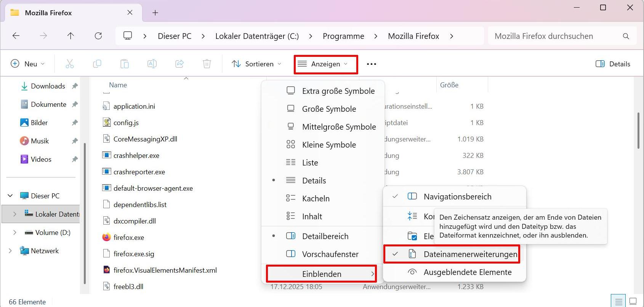
Task: Select Extra große Symbole menu entry
Action: coord(323,91)
